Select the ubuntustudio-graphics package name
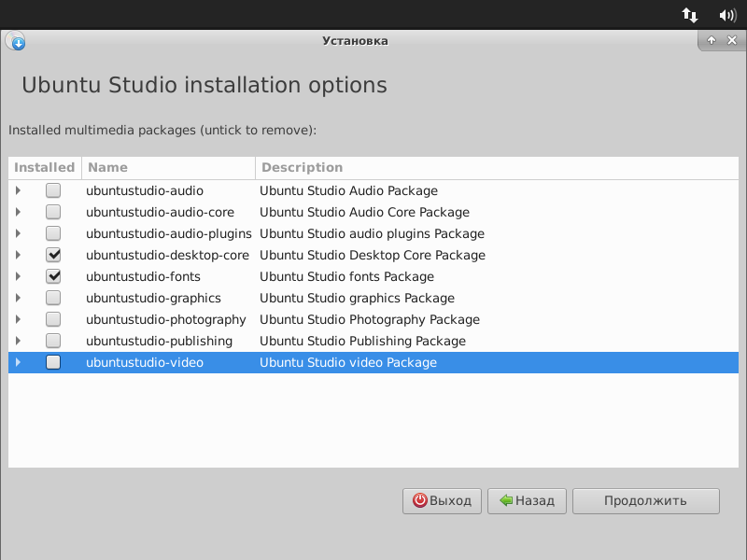The height and width of the screenshot is (560, 747). click(x=153, y=298)
